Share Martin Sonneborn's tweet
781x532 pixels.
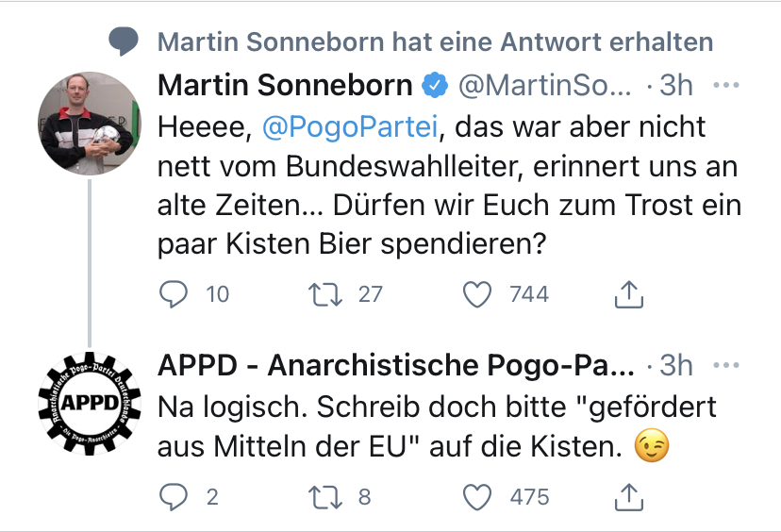628,295
